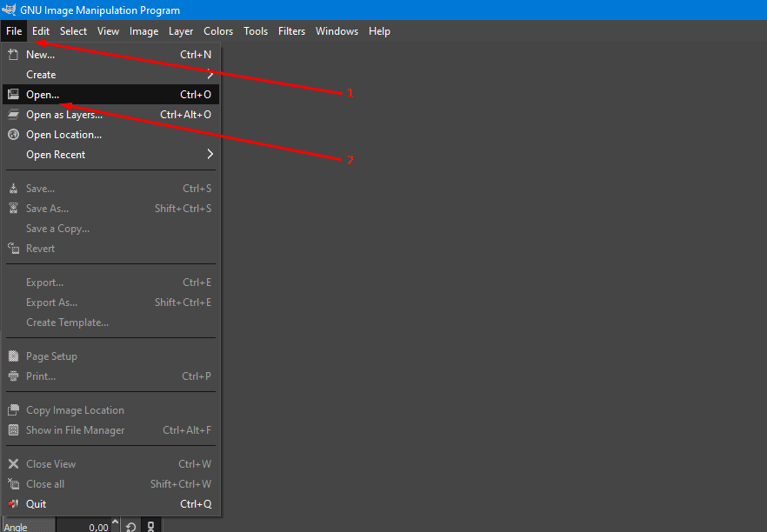Click Show in File Manager entry
This screenshot has height=532, width=767.
[x=110, y=430]
